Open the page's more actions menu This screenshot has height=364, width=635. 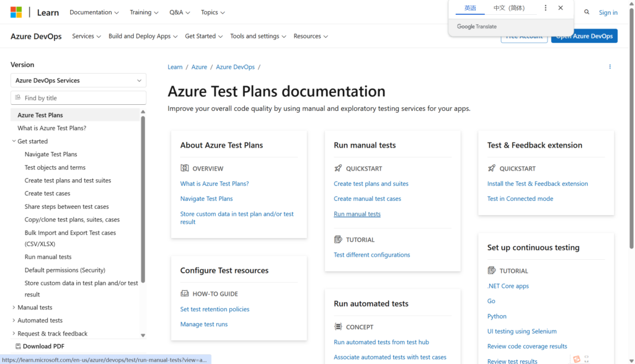610,67
